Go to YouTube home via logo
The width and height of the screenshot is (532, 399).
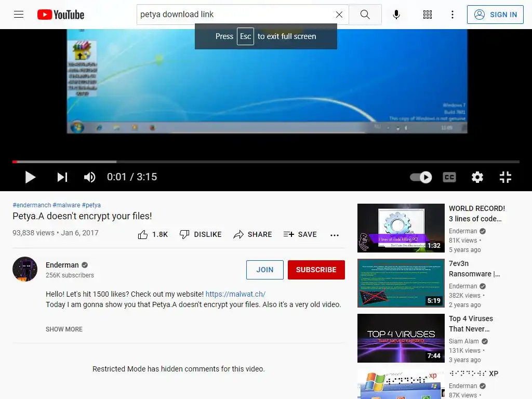pos(61,15)
